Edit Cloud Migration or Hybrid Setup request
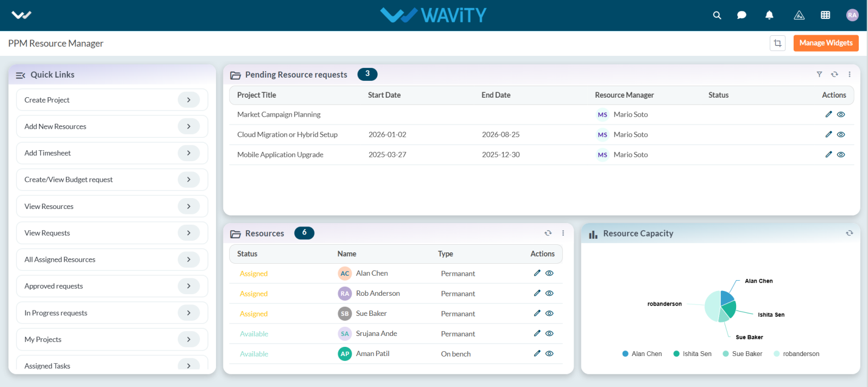The height and width of the screenshot is (387, 868). point(828,134)
